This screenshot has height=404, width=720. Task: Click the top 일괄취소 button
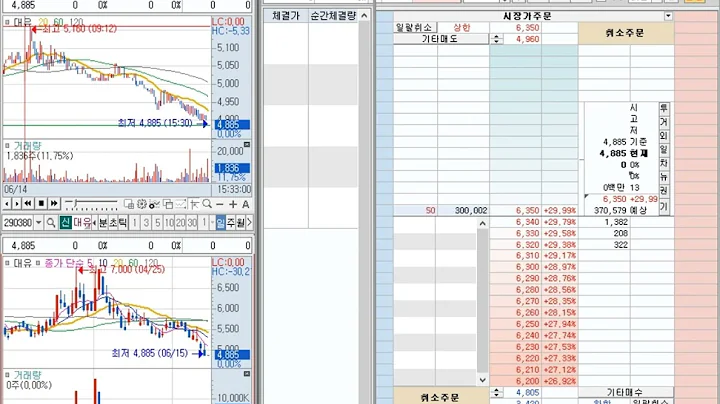point(415,28)
